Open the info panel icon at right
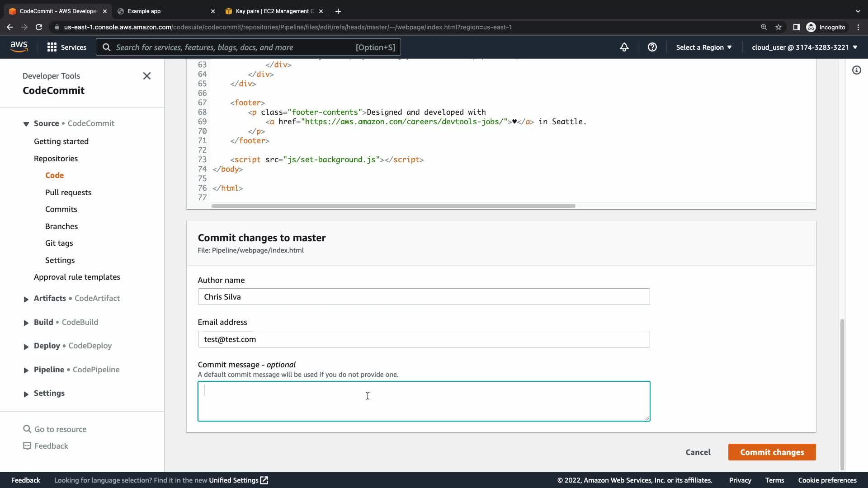This screenshot has width=868, height=488. coord(856,70)
